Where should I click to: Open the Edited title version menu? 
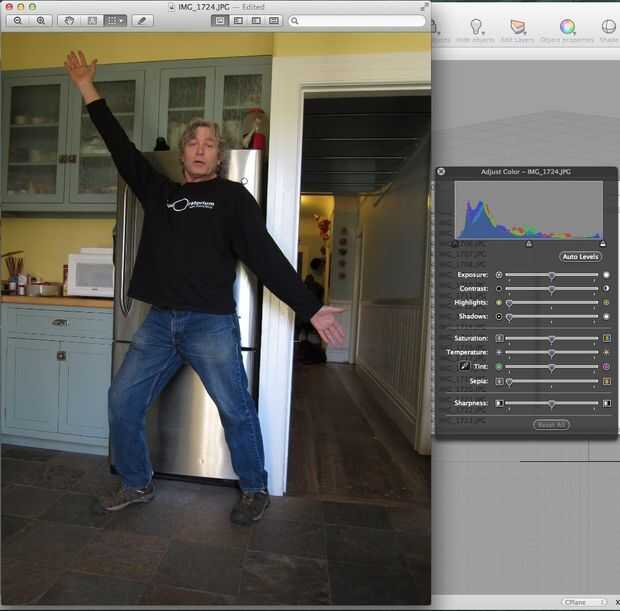252,7
